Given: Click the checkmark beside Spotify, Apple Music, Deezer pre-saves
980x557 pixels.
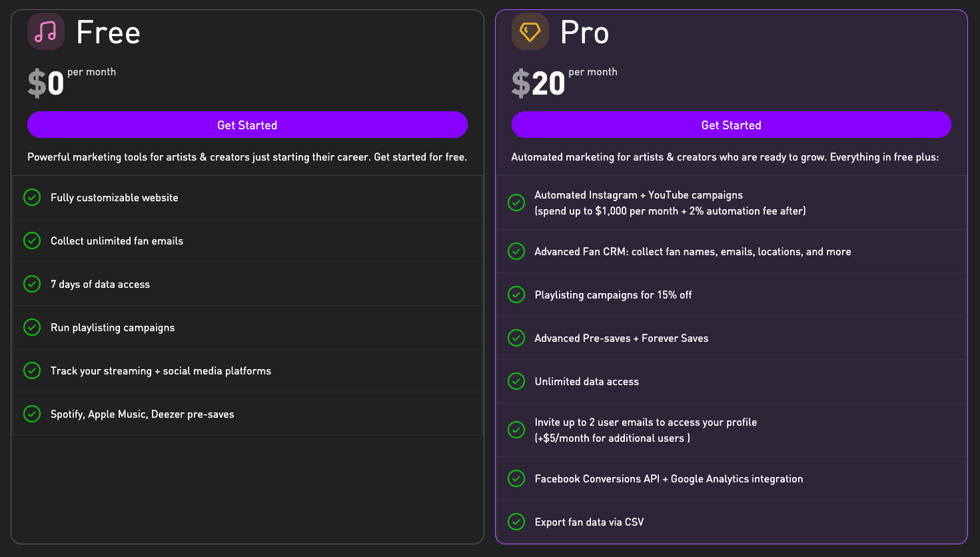Looking at the screenshot, I should (32, 414).
